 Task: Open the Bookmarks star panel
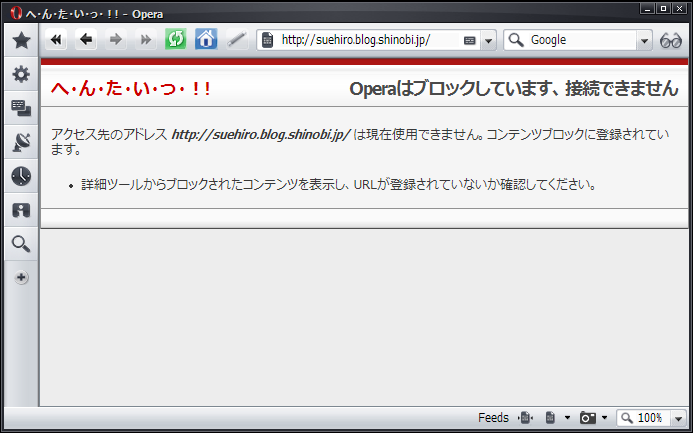21,40
